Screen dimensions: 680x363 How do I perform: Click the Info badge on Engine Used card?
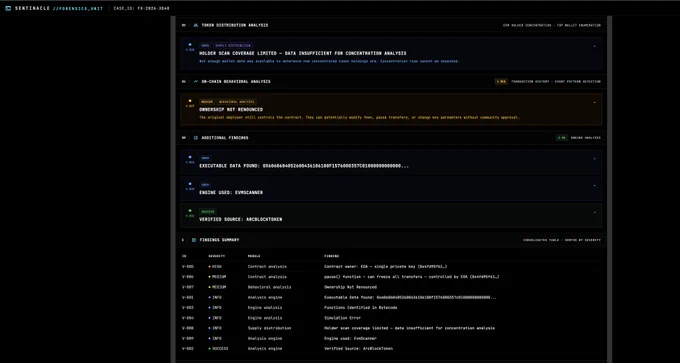[x=205, y=185]
